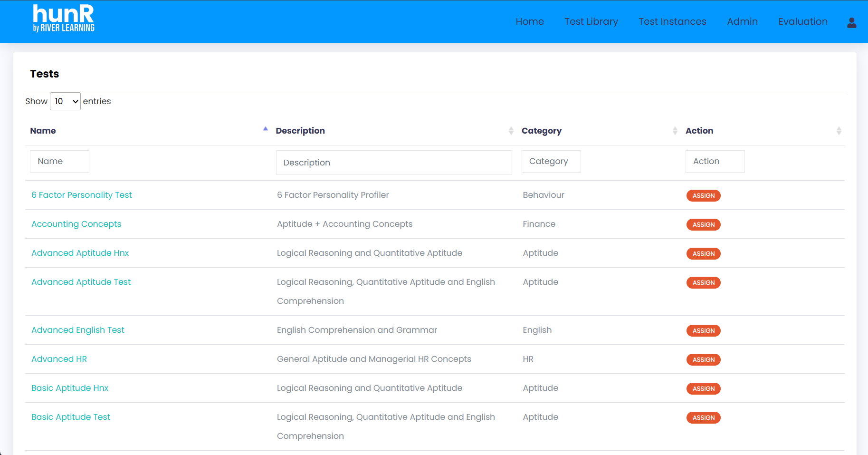Open the Basic Aptitude Test link
Screen dimensions: 868x455
[x=71, y=417]
